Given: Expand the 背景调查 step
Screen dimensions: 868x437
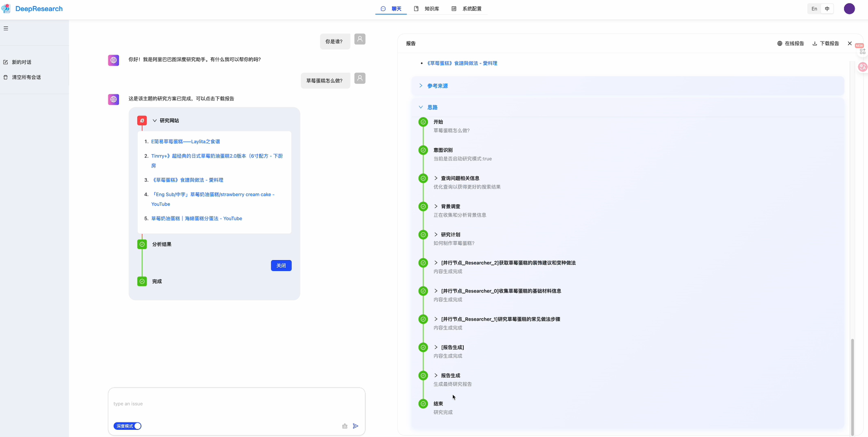Looking at the screenshot, I should (436, 206).
